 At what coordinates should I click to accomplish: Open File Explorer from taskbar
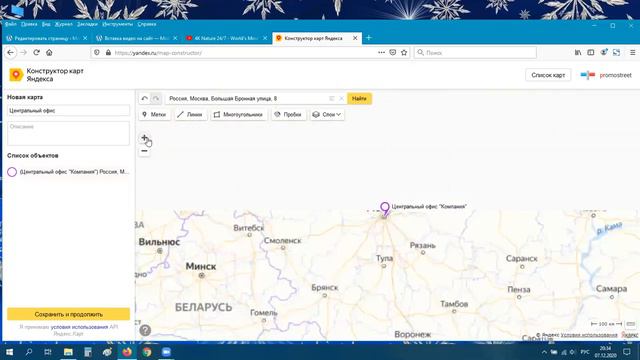click(68, 352)
